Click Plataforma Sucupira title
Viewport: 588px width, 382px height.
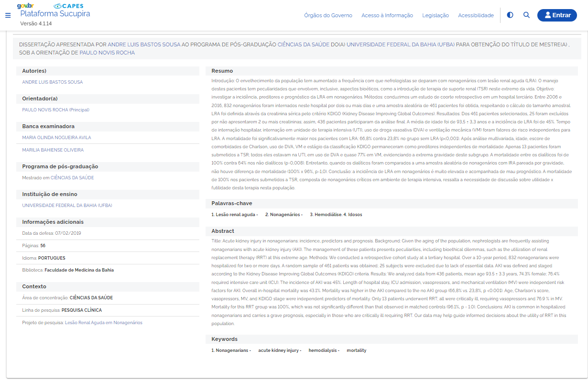tap(55, 14)
